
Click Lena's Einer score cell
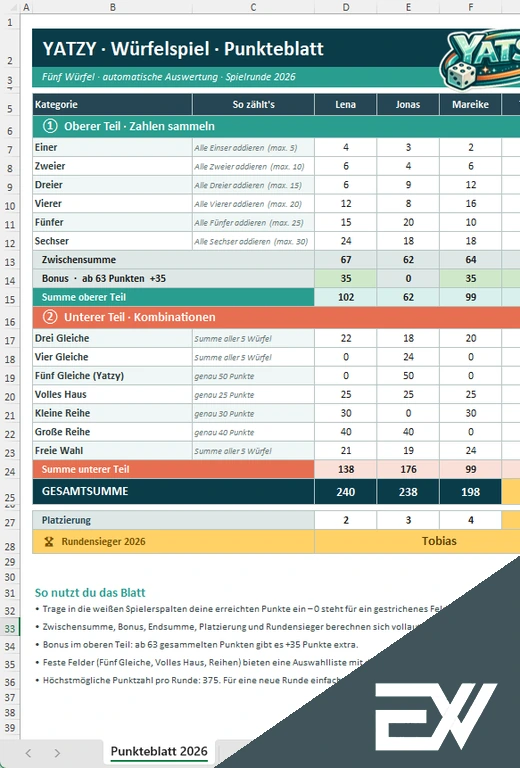tap(346, 147)
